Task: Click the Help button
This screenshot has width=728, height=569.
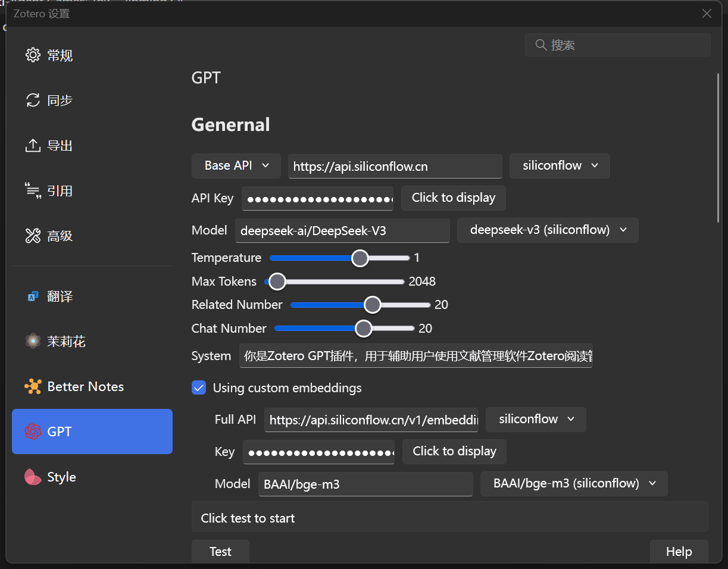Action: [679, 551]
